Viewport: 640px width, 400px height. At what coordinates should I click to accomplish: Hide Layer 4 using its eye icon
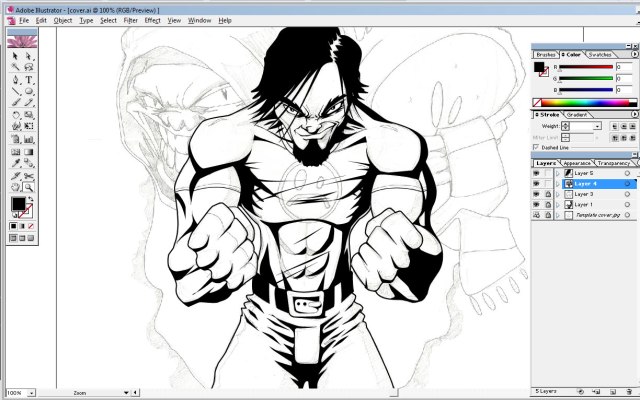536,184
